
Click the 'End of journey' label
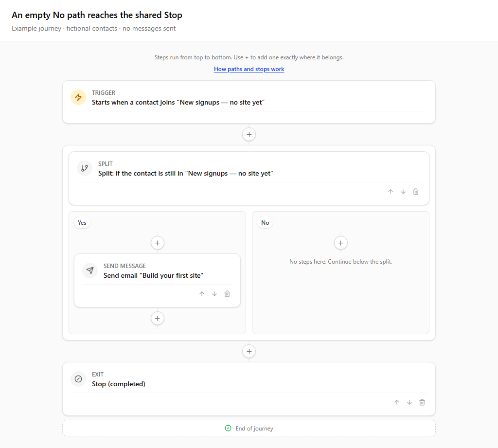coord(254,429)
